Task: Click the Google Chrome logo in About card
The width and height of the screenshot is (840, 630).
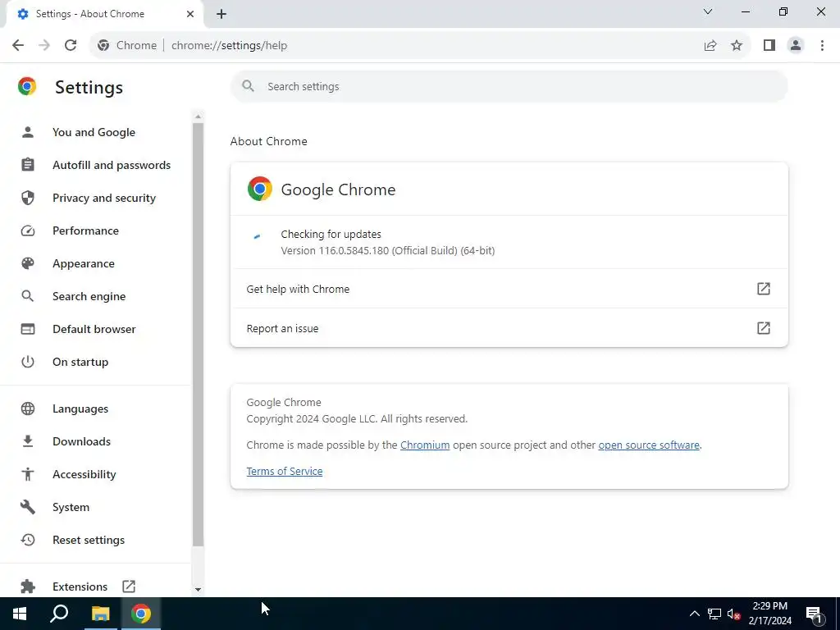Action: click(x=260, y=189)
